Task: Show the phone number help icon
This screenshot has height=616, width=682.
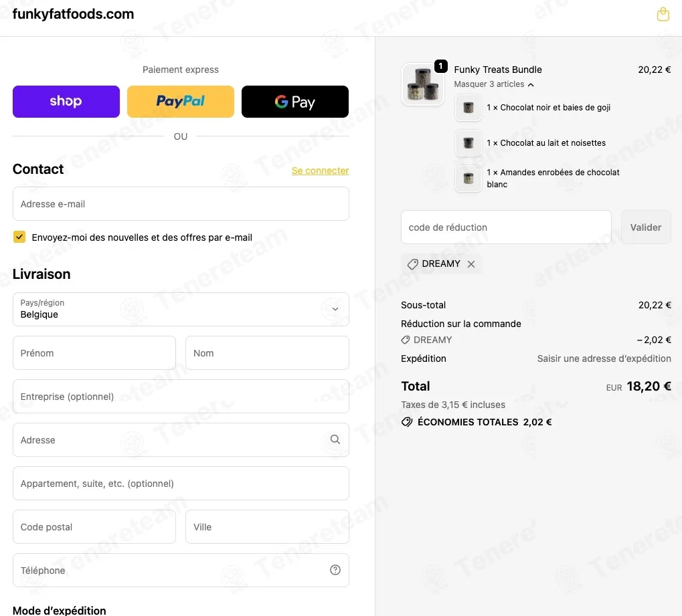Action: 335,570
